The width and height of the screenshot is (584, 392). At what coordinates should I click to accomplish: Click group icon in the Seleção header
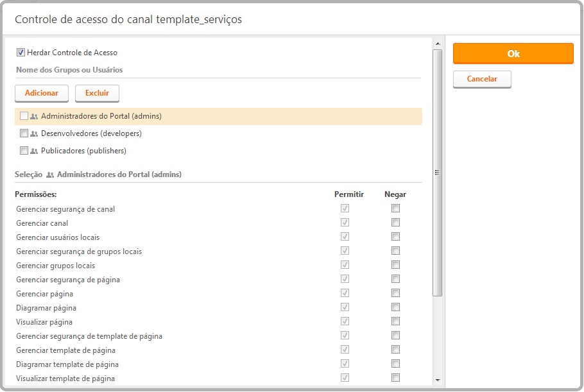tap(50, 175)
